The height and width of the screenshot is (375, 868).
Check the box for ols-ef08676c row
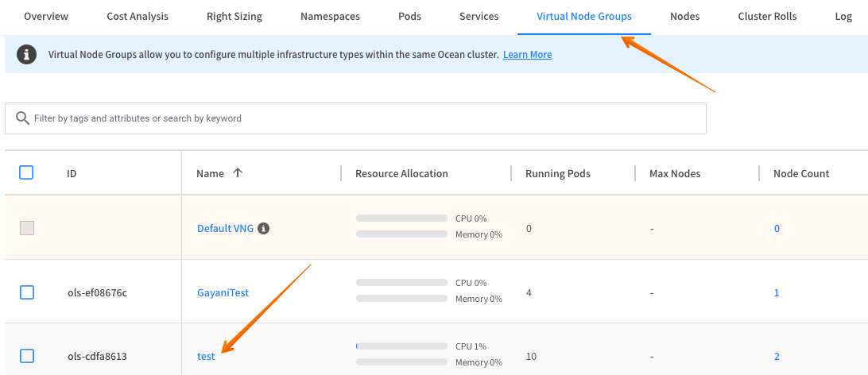26,292
